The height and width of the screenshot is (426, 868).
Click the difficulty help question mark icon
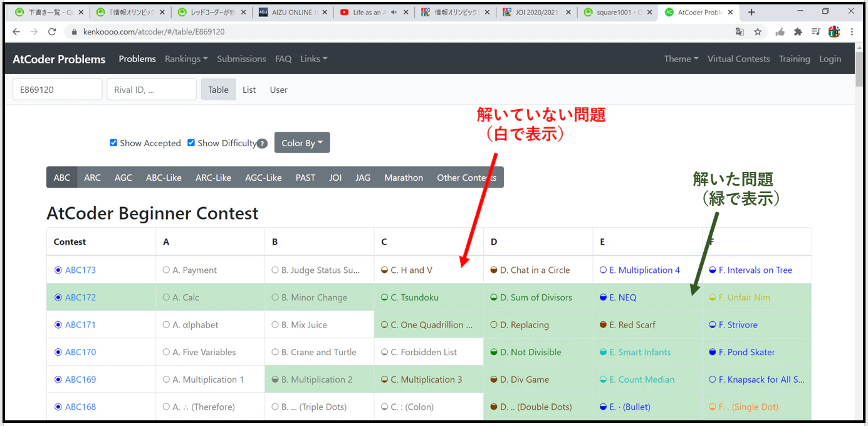(262, 144)
